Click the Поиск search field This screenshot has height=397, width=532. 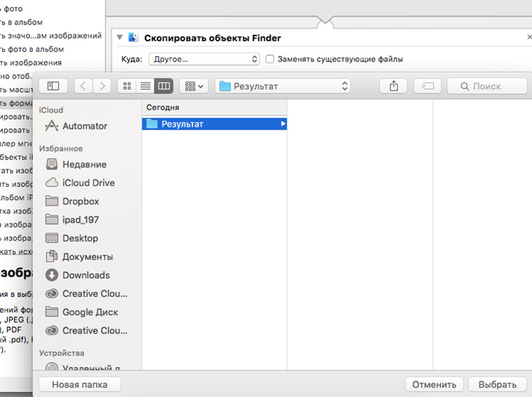click(x=487, y=86)
